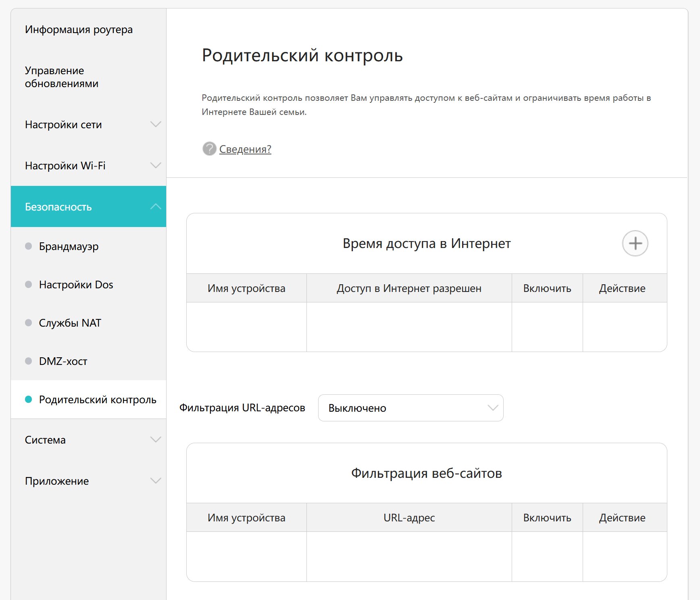
Task: Click the bullet next to DMZ-хост
Action: (x=28, y=361)
